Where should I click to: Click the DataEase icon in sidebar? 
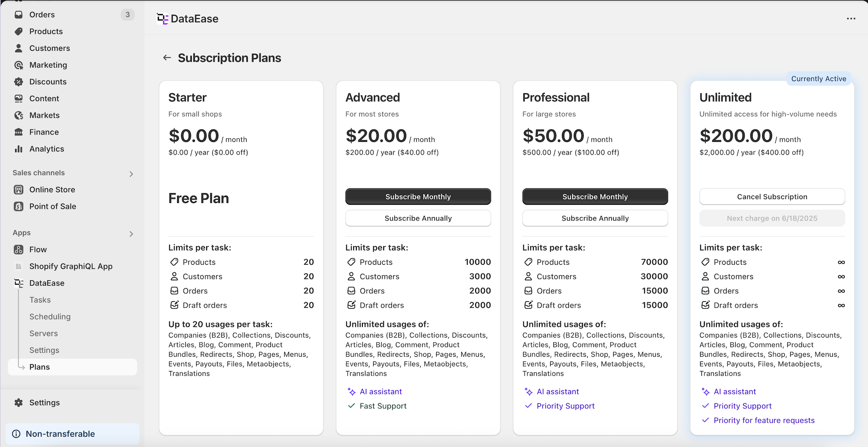coord(19,283)
